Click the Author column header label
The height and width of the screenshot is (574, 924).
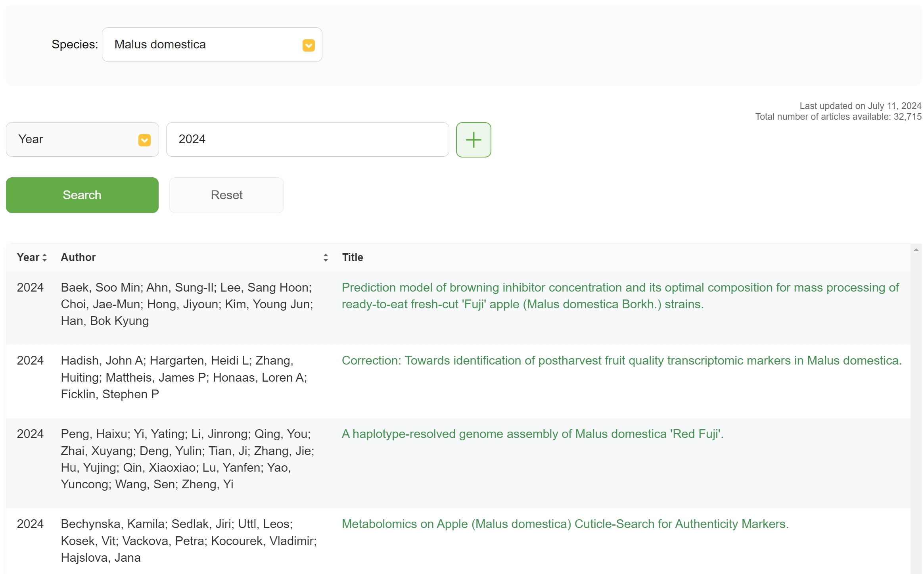tap(78, 257)
